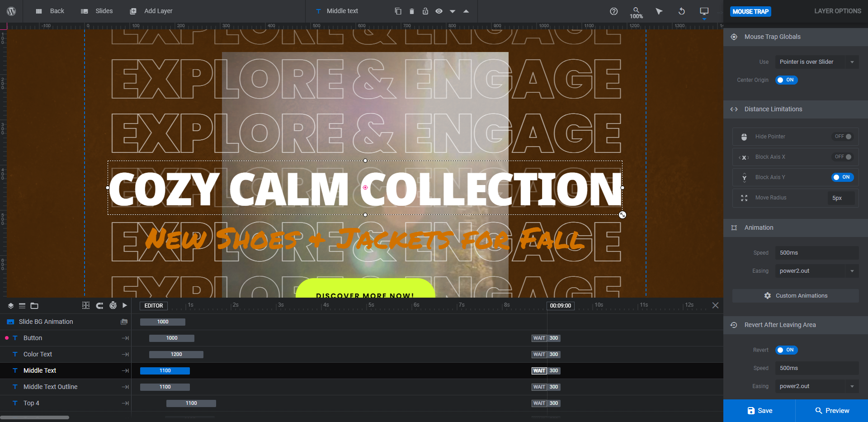Select Slide BG Animation row
Viewport: 868px width, 422px height.
[x=66, y=322]
